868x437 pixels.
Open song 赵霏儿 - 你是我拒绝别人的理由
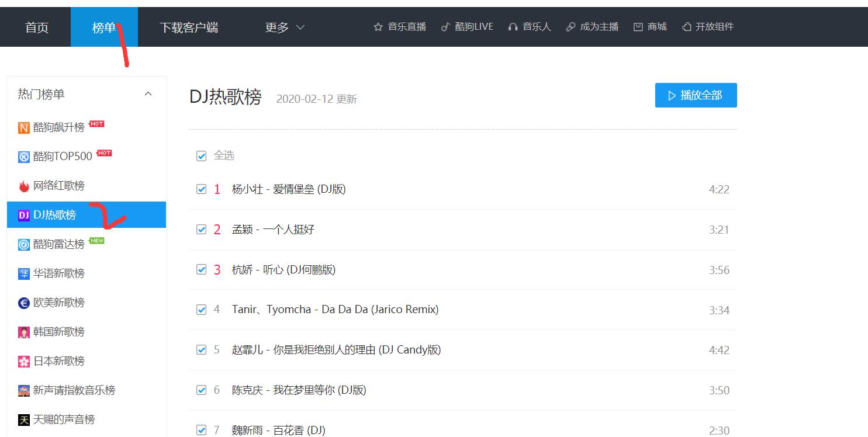click(x=336, y=350)
